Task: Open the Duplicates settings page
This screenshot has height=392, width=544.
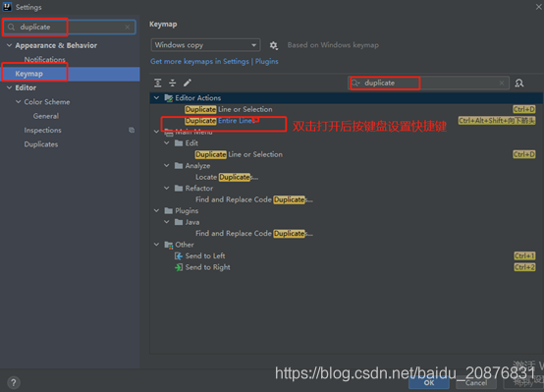Action: click(41, 144)
